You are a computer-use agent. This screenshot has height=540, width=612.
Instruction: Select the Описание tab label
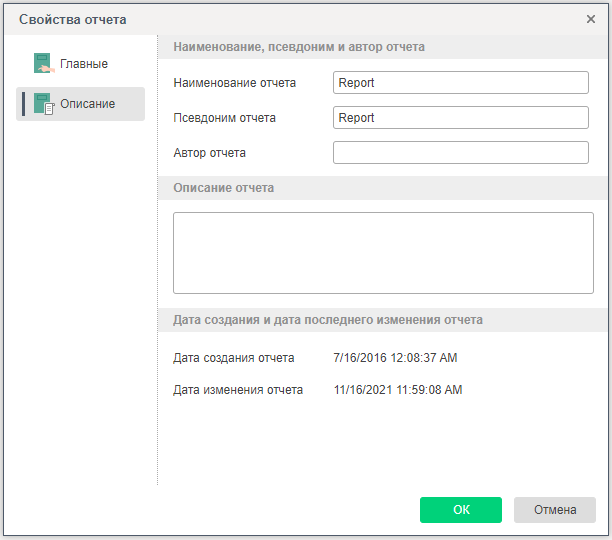click(88, 104)
